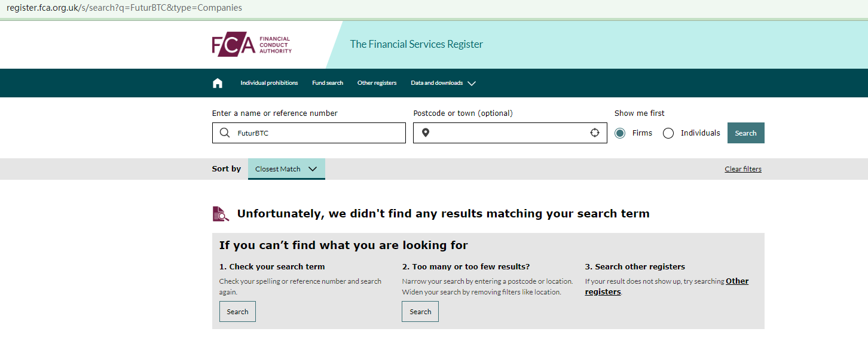Click Search under Too many or too few results

(420, 312)
